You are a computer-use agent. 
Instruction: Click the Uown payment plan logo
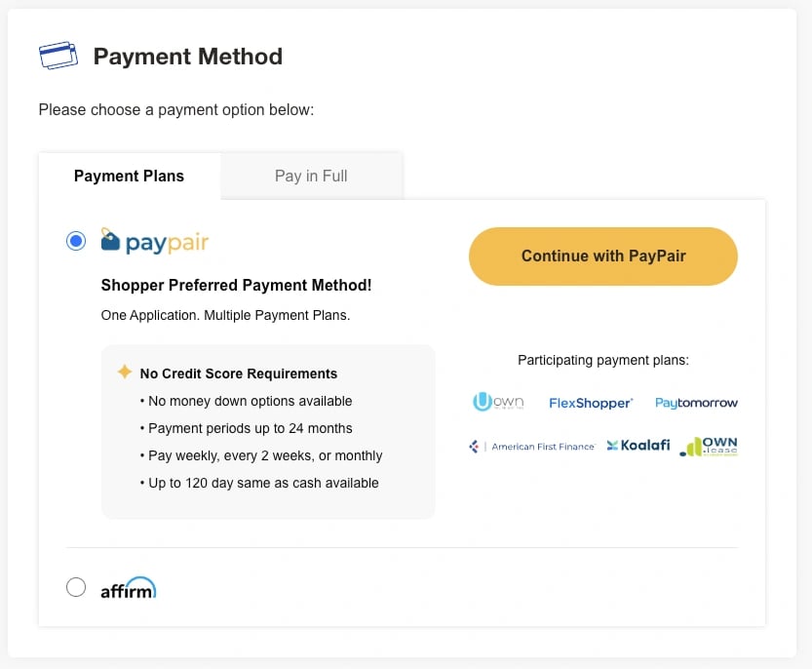click(498, 402)
